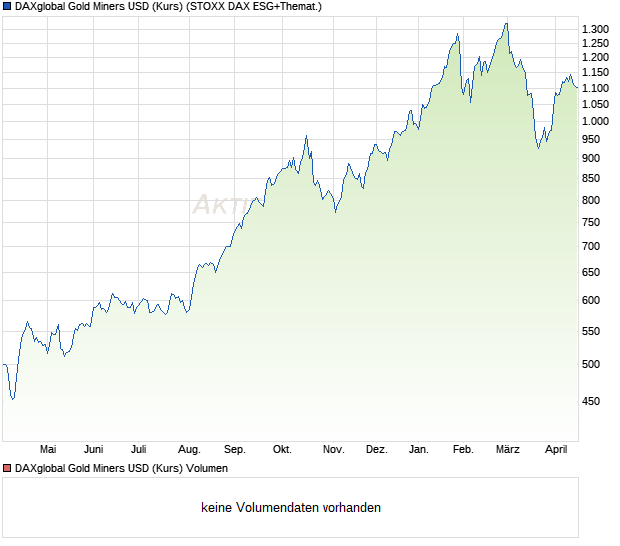
Task: Click the 900 price axis value
Action: coord(591,159)
